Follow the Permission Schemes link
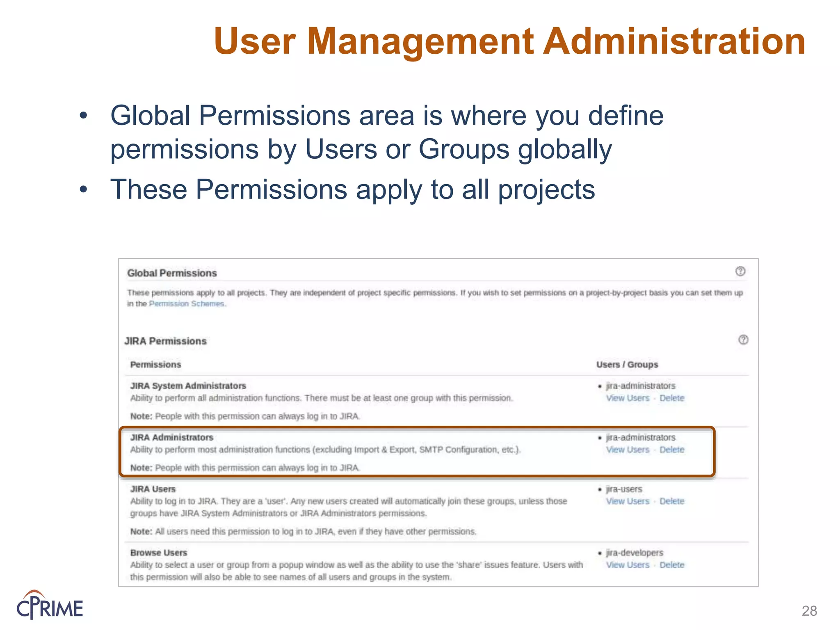 tap(187, 304)
